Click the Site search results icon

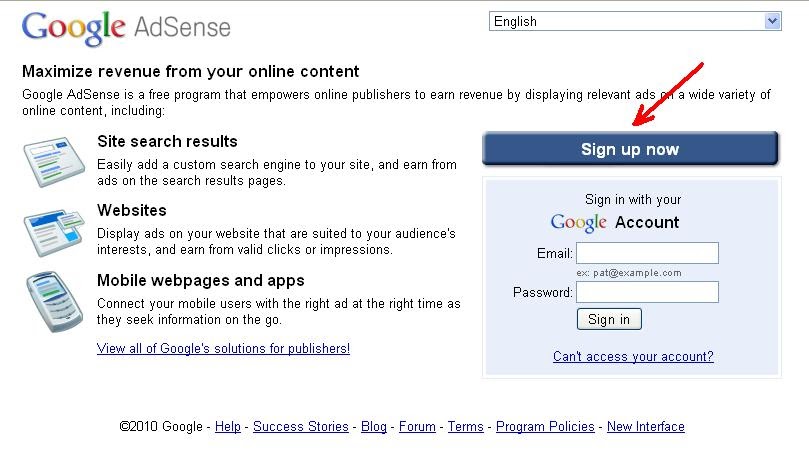tap(54, 161)
